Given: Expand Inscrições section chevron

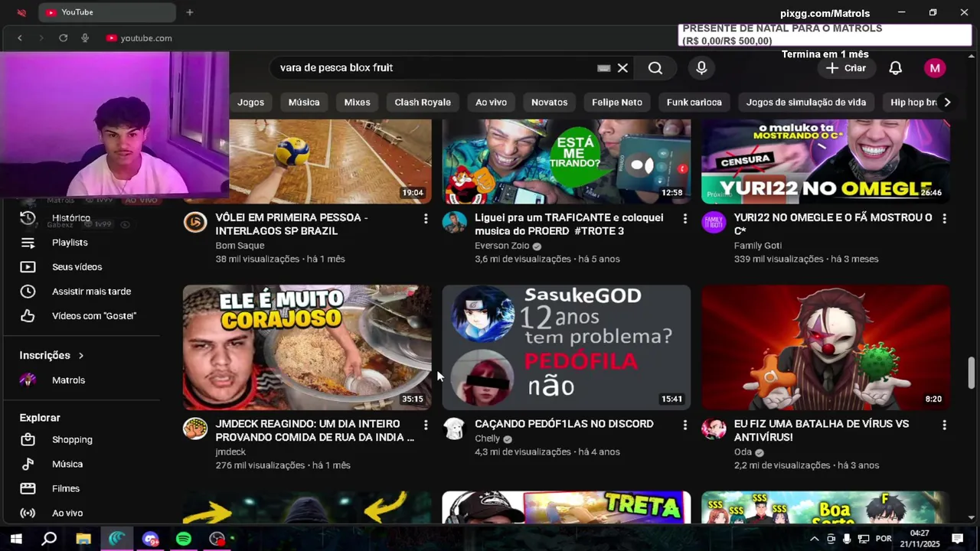Looking at the screenshot, I should click(80, 356).
